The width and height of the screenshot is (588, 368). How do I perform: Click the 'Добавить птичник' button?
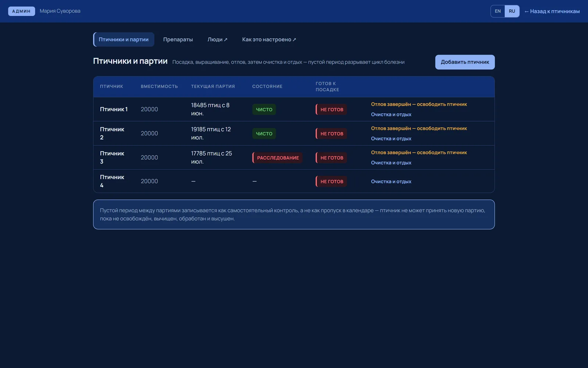point(465,62)
